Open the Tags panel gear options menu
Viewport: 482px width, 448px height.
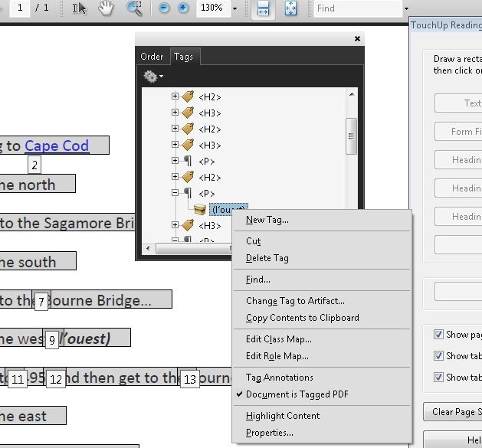[152, 77]
